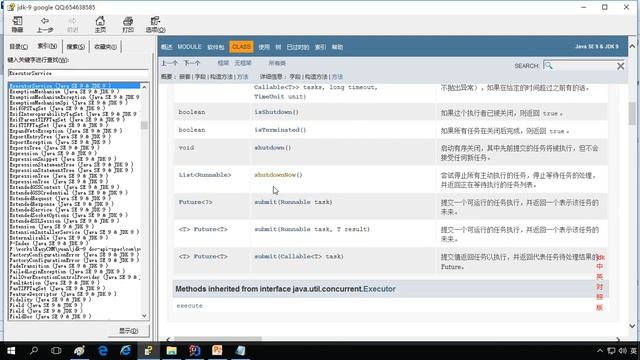Open the network icon in system tray
Image resolution: width=640 pixels, height=360 pixels.
point(611,351)
